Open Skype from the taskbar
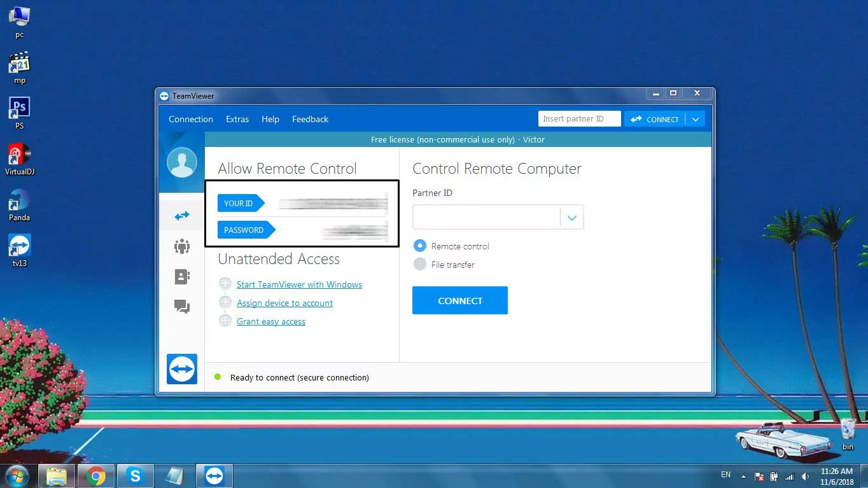 136,476
